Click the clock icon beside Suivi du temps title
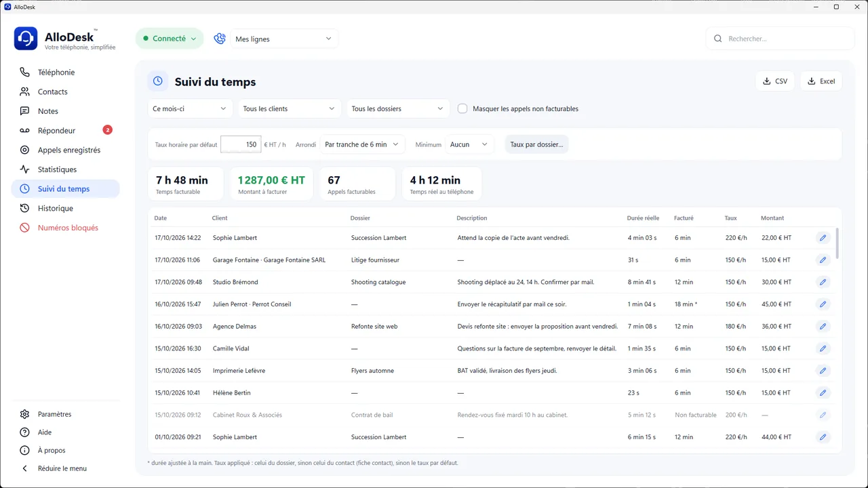Screen dimensions: 868x488 tap(158, 81)
